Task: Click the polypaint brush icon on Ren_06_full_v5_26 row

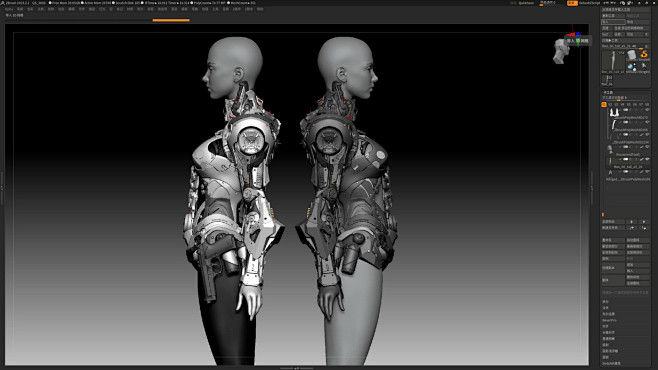Action: click(x=641, y=159)
